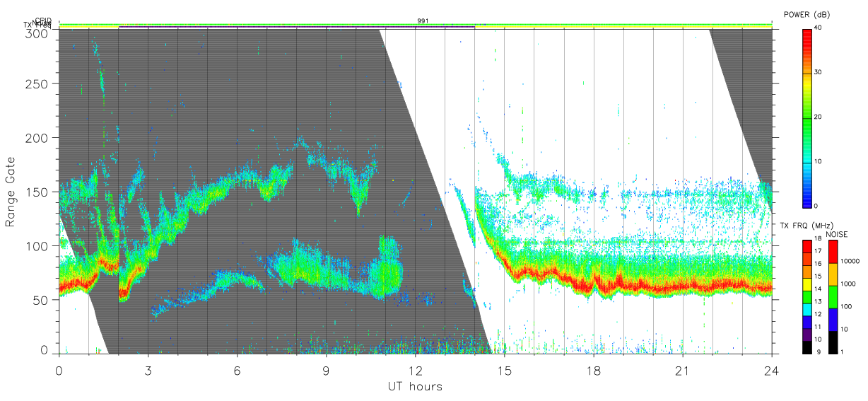The width and height of the screenshot is (868, 401).
Task: Click the x-axis tick label '0'
Action: point(59,371)
